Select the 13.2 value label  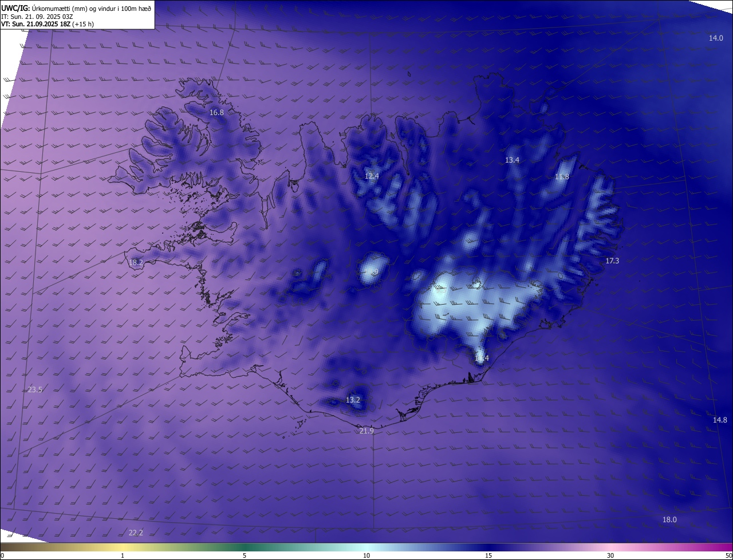pyautogui.click(x=353, y=400)
